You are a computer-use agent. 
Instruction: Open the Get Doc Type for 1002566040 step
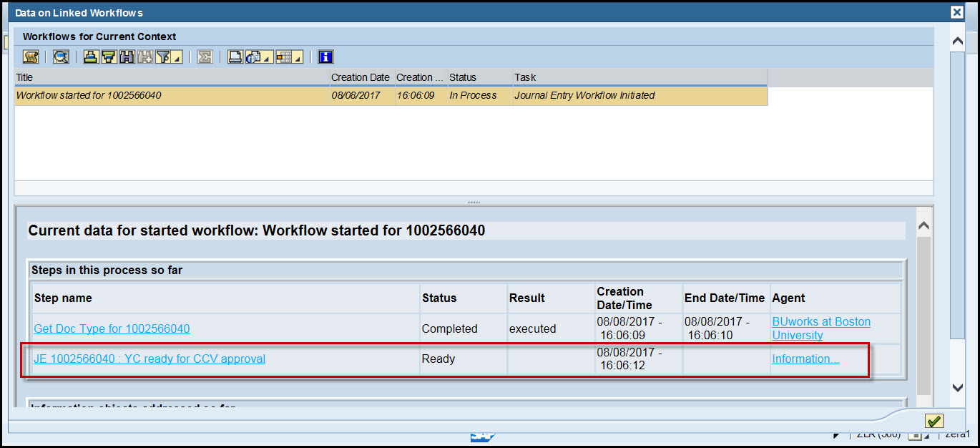pyautogui.click(x=112, y=328)
